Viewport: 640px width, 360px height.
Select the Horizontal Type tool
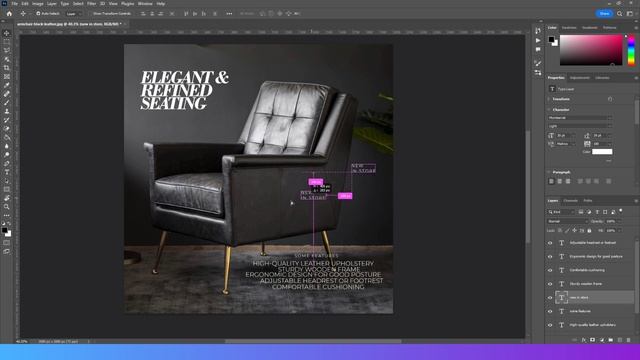[x=7, y=172]
